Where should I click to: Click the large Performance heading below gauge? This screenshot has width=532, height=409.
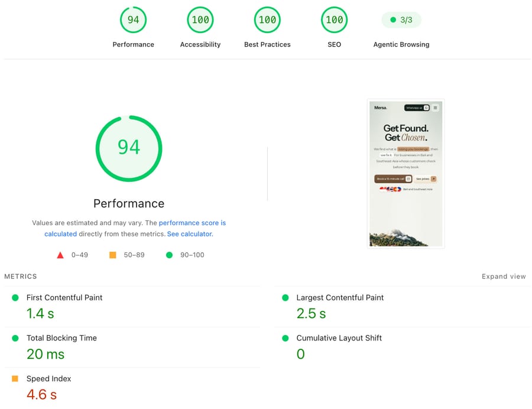click(x=129, y=203)
